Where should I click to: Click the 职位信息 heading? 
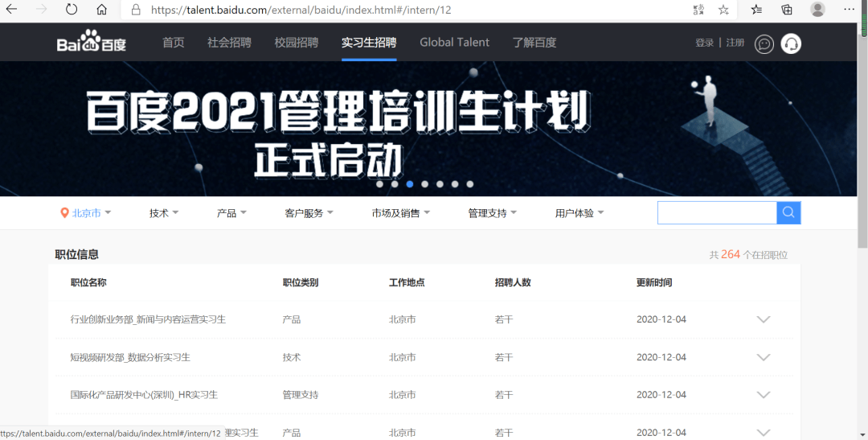point(77,254)
